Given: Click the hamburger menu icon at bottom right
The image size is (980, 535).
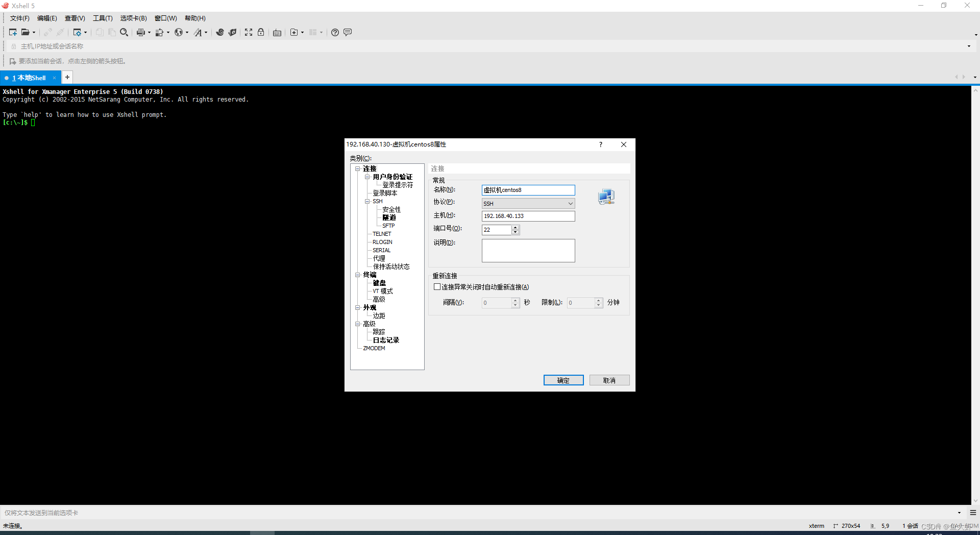Looking at the screenshot, I should click(x=973, y=513).
